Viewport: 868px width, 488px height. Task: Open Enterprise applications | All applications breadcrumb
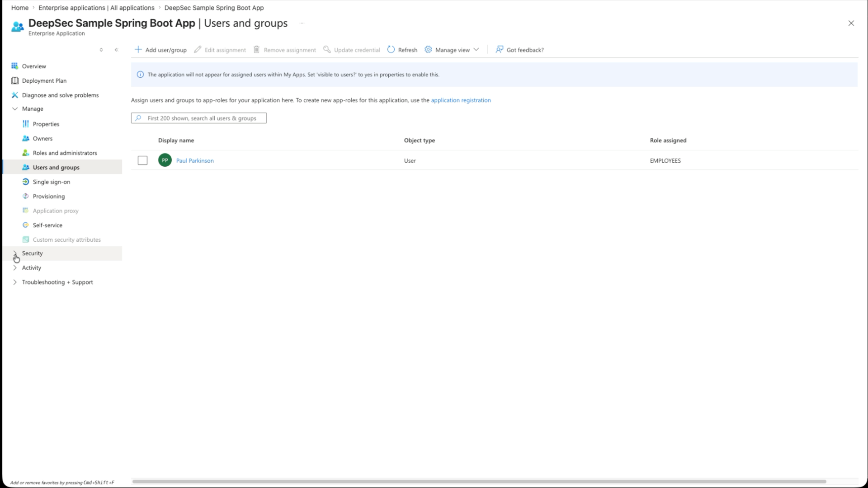coord(96,8)
